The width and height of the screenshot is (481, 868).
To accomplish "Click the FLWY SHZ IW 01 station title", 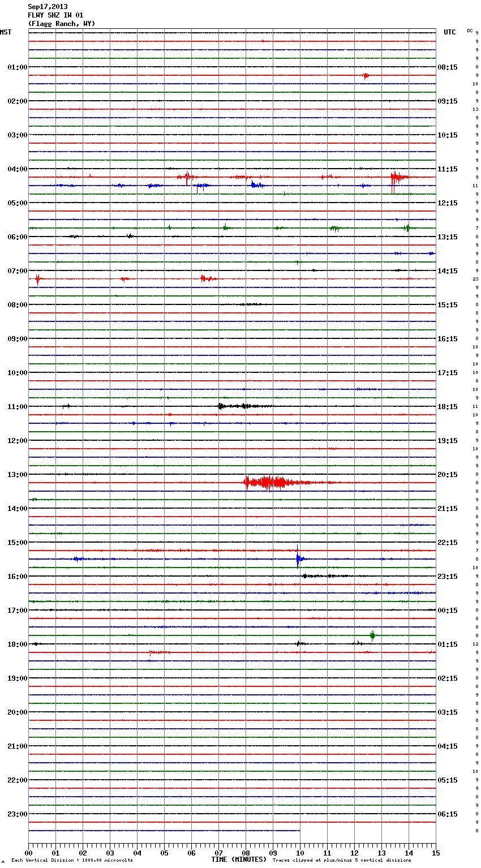I will click(x=55, y=15).
